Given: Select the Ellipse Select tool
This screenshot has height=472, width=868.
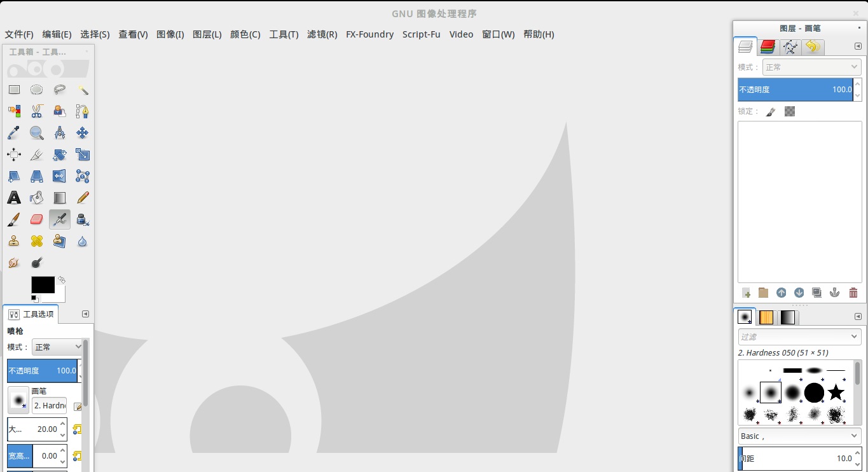Looking at the screenshot, I should (x=37, y=90).
